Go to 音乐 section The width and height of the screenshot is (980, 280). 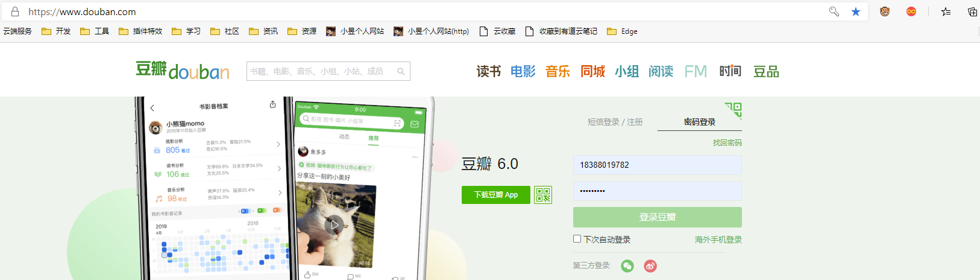(x=558, y=71)
